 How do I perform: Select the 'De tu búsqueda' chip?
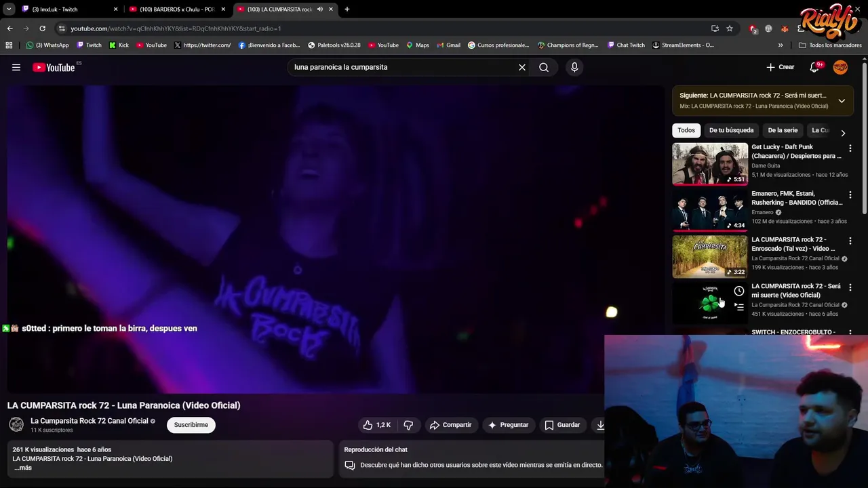[731, 130]
